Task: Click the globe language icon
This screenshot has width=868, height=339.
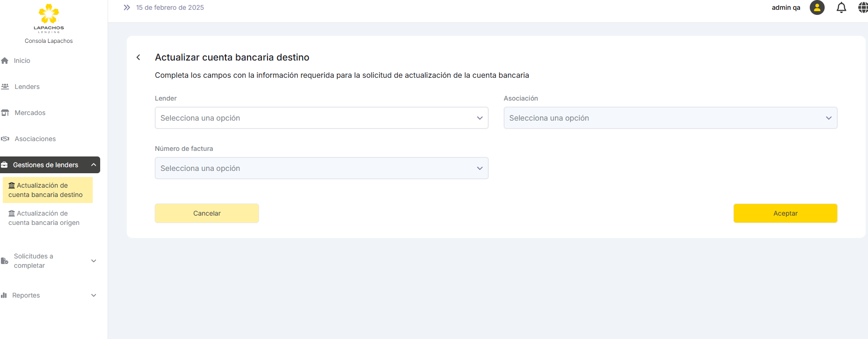Action: point(862,8)
